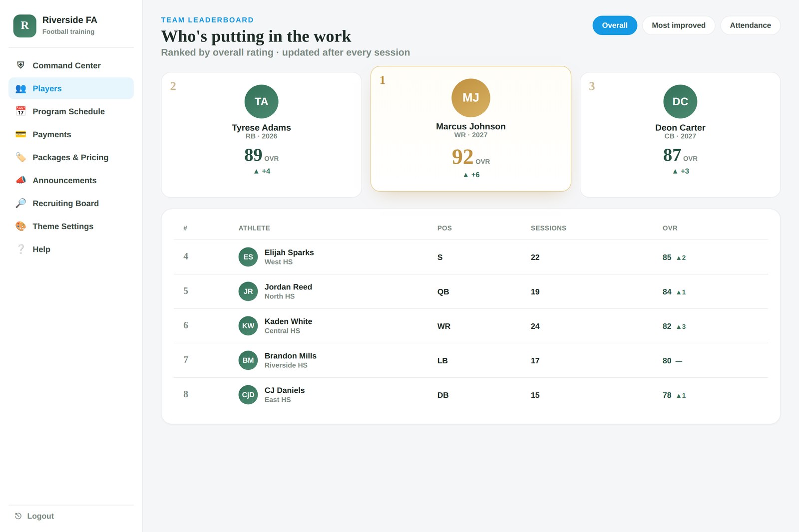
Task: Click Brandon Mills BM avatar
Action: tap(248, 360)
